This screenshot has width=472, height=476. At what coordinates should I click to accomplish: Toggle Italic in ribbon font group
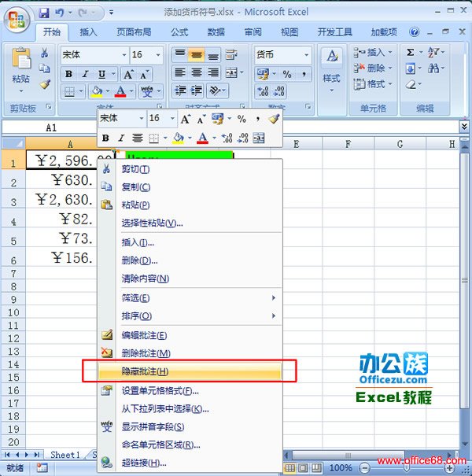pyautogui.click(x=85, y=74)
